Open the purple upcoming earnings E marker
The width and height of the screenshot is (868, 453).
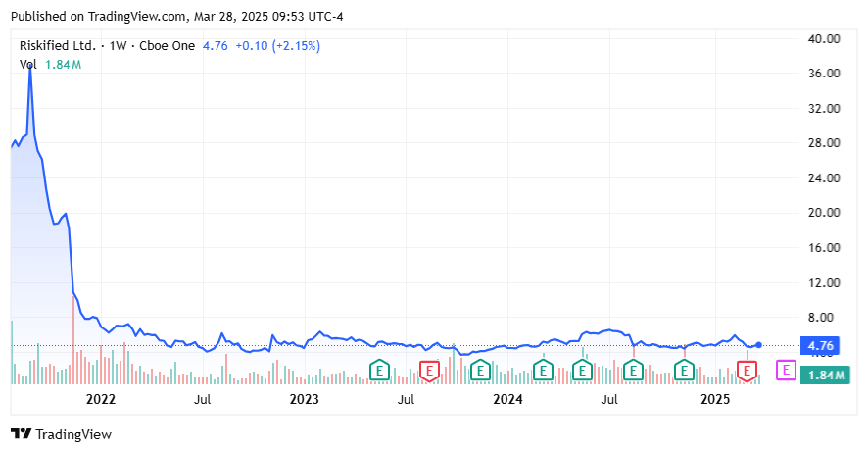click(786, 370)
